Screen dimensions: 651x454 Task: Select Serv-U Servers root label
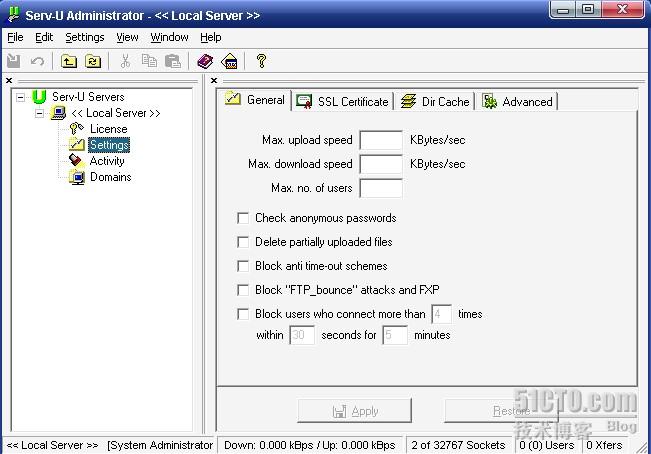tap(88, 97)
